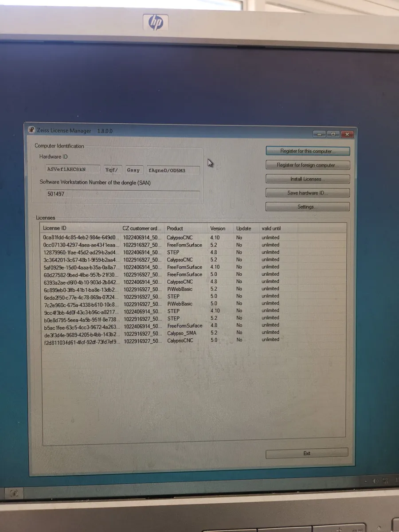This screenshot has height=532, width=399.
Task: Open the Install Licenses dialog
Action: click(x=308, y=179)
